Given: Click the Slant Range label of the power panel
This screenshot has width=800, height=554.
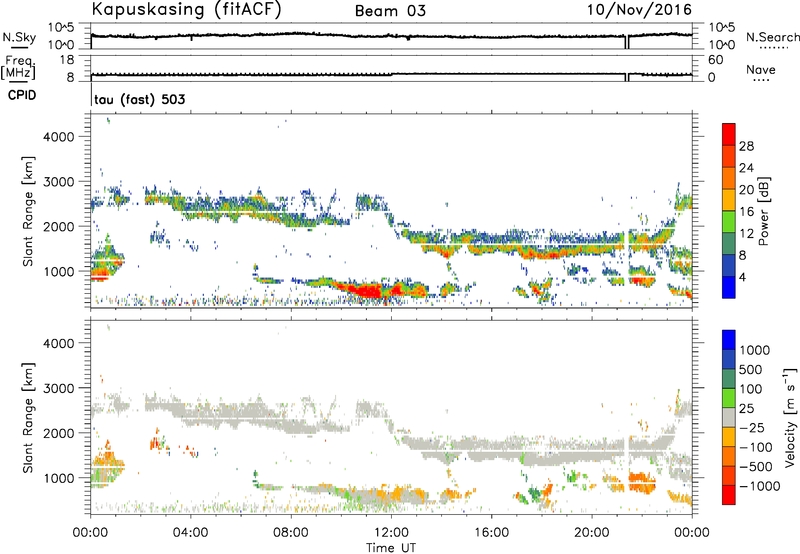Looking at the screenshot, I should (x=28, y=211).
